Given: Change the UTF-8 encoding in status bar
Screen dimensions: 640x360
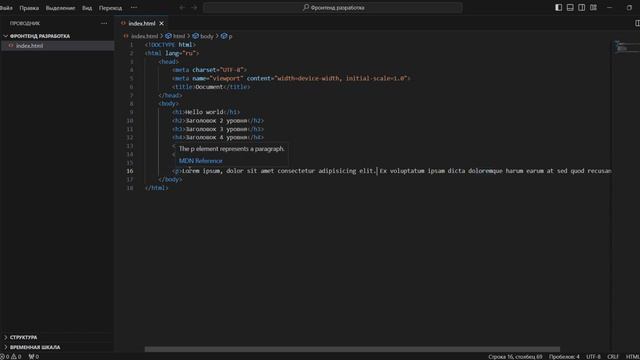Looking at the screenshot, I should [x=593, y=357].
